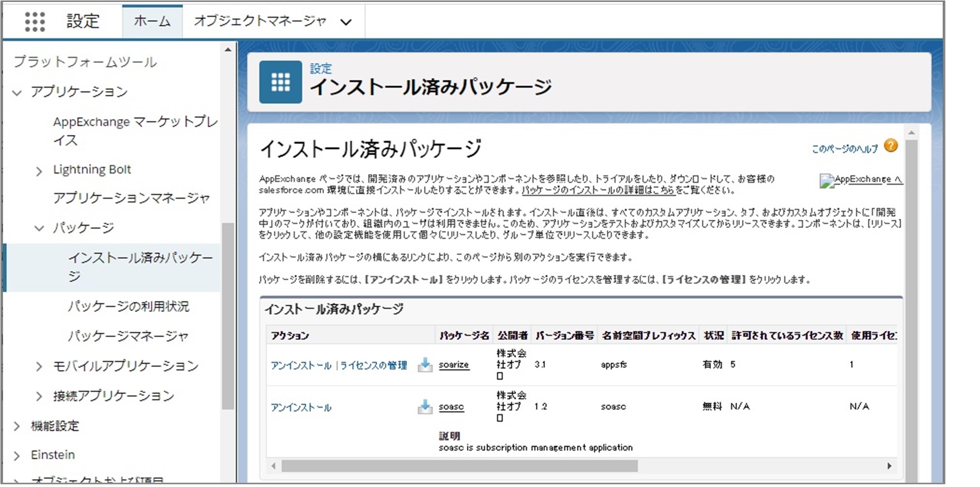The width and height of the screenshot is (980, 487).
Task: Click horizontal scrollbar right arrow in table
Action: [x=889, y=466]
